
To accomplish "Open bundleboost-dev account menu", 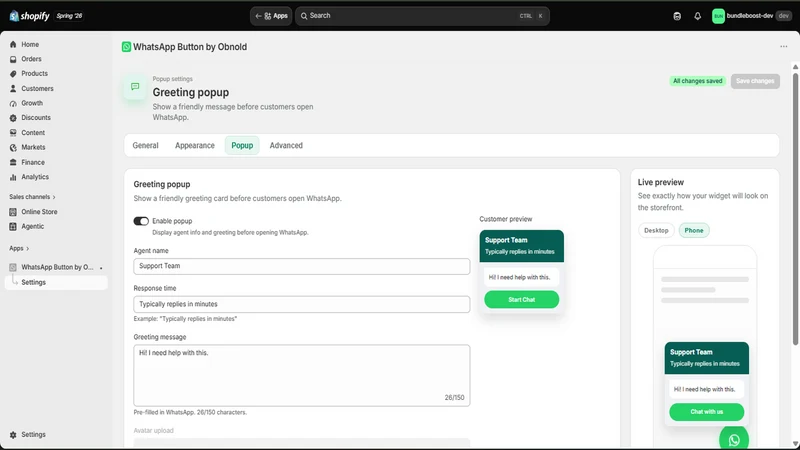I will [751, 16].
